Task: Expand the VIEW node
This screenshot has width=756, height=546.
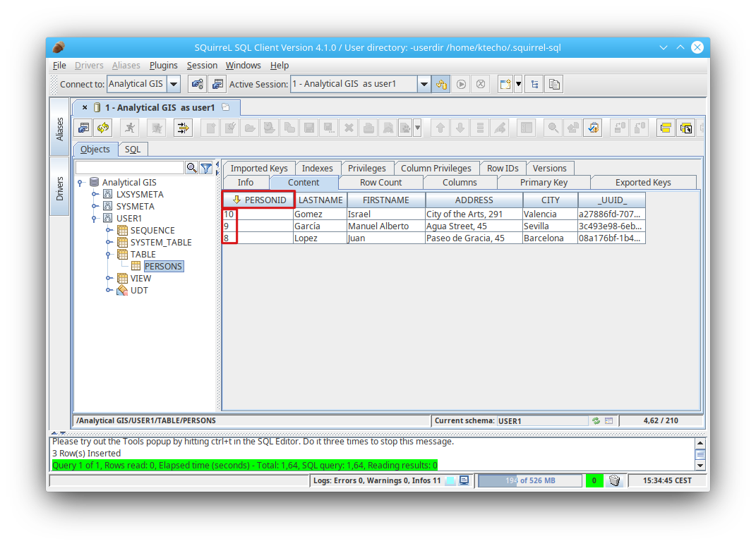Action: coord(109,278)
